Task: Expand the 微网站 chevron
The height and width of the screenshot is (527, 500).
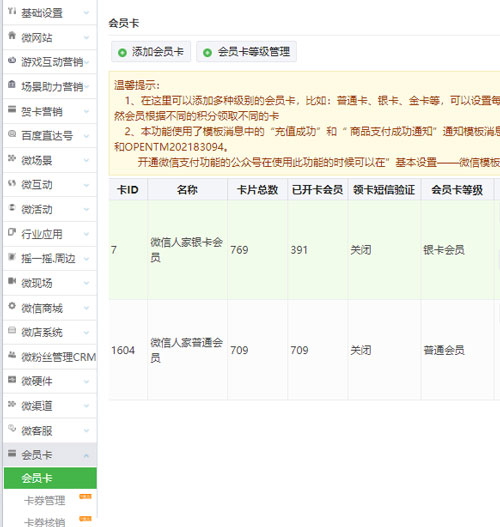Action: 86,37
